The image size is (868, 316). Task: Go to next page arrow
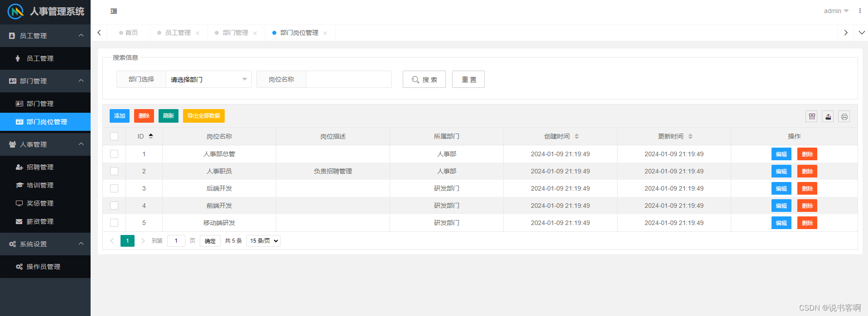point(143,241)
